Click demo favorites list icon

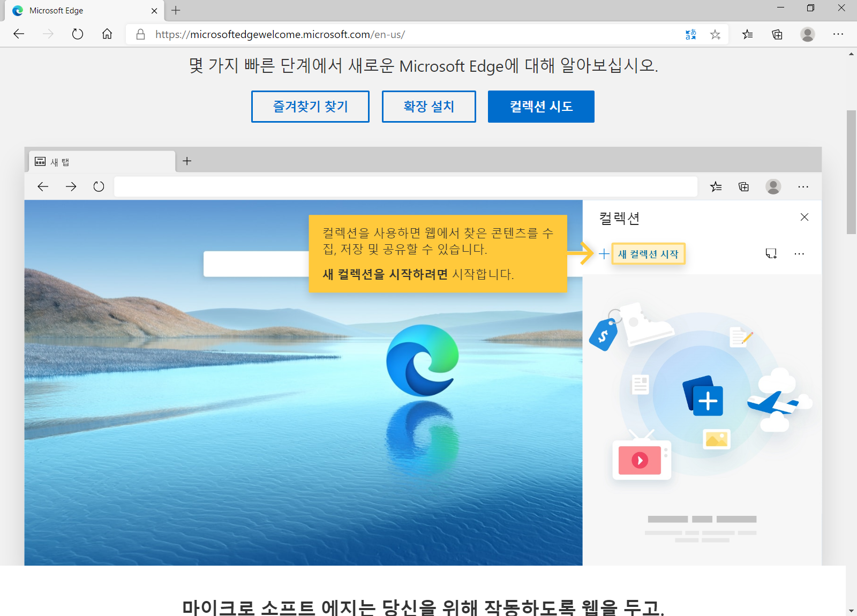(716, 186)
